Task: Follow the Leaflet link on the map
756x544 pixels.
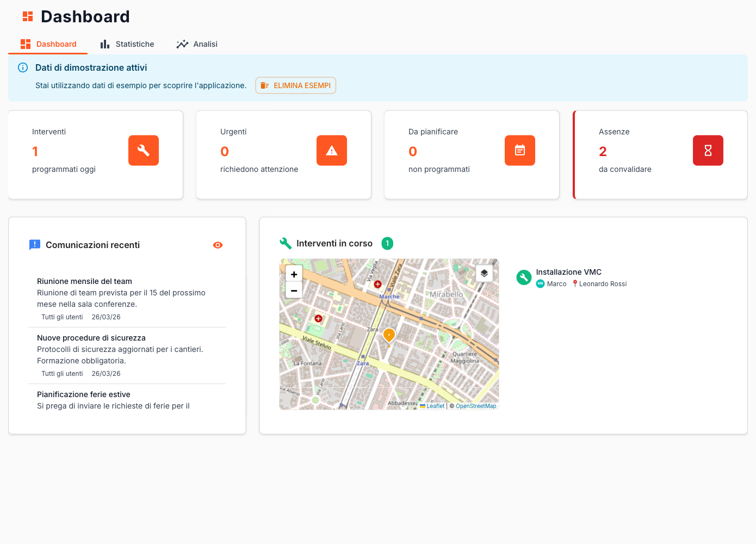Action: (435, 406)
